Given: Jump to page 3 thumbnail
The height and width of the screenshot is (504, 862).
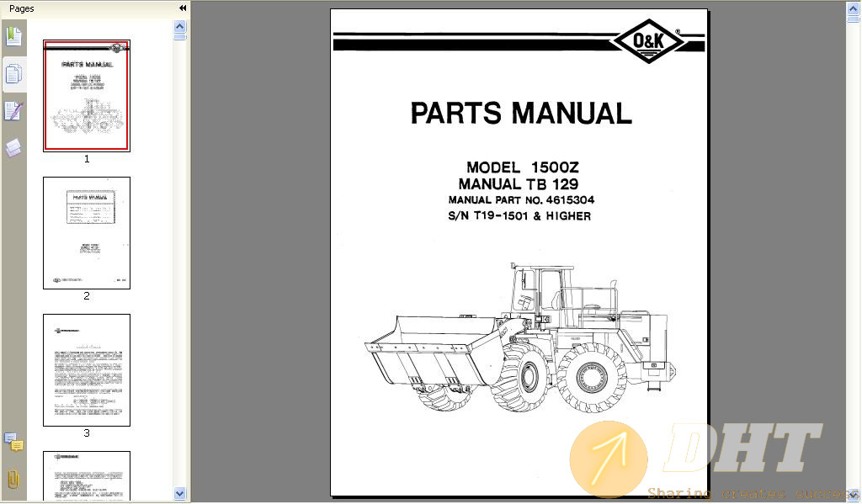Looking at the screenshot, I should [87, 370].
